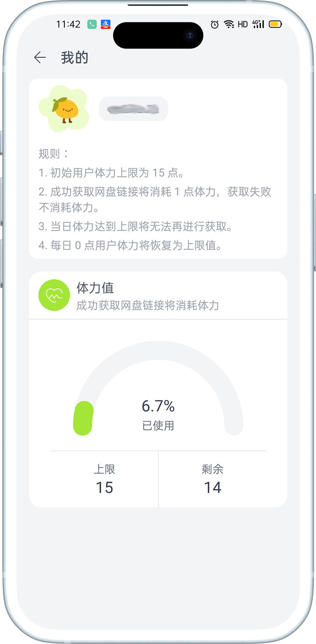This screenshot has width=316, height=644.
Task: Tap the 我的 page title
Action: coord(75,58)
